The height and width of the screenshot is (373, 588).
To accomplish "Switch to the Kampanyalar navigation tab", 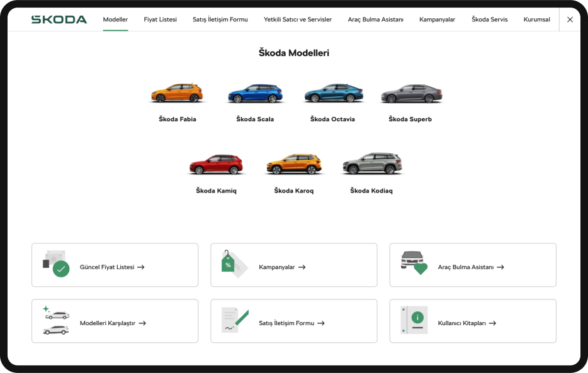I will (x=438, y=19).
